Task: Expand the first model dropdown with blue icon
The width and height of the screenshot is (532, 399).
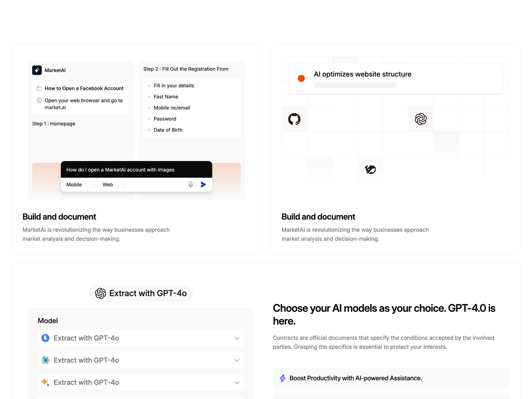Action: tap(141, 338)
